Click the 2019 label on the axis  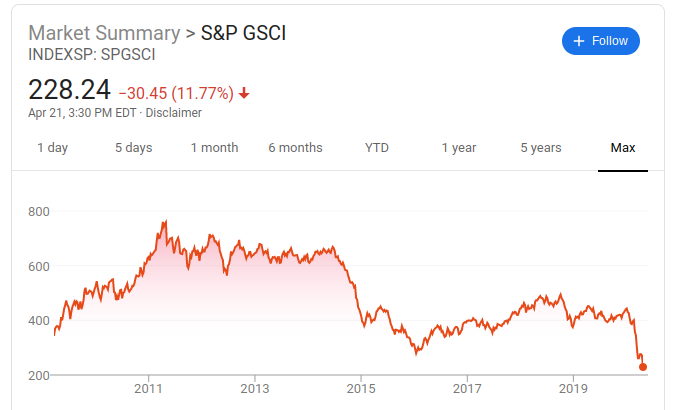pos(573,388)
